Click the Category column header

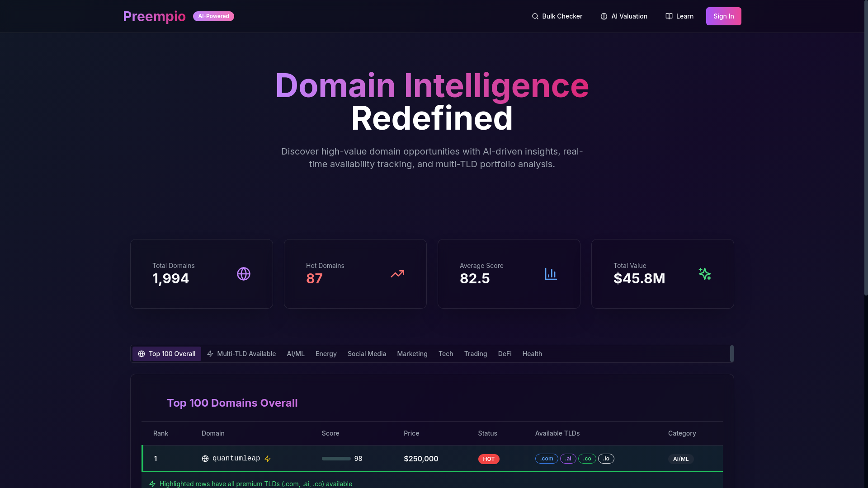(x=682, y=433)
